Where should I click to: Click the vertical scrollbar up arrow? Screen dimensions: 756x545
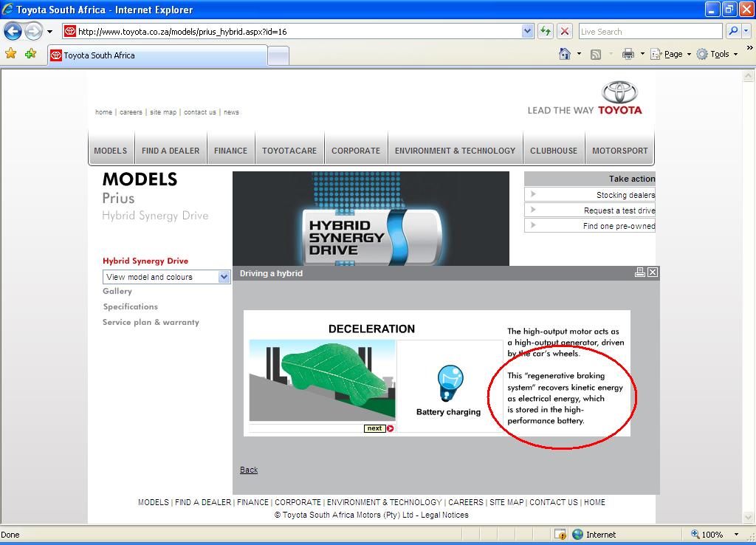pos(749,76)
